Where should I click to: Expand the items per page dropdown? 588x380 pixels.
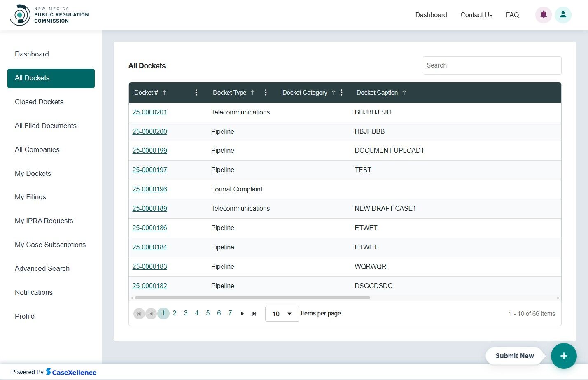[x=282, y=314]
